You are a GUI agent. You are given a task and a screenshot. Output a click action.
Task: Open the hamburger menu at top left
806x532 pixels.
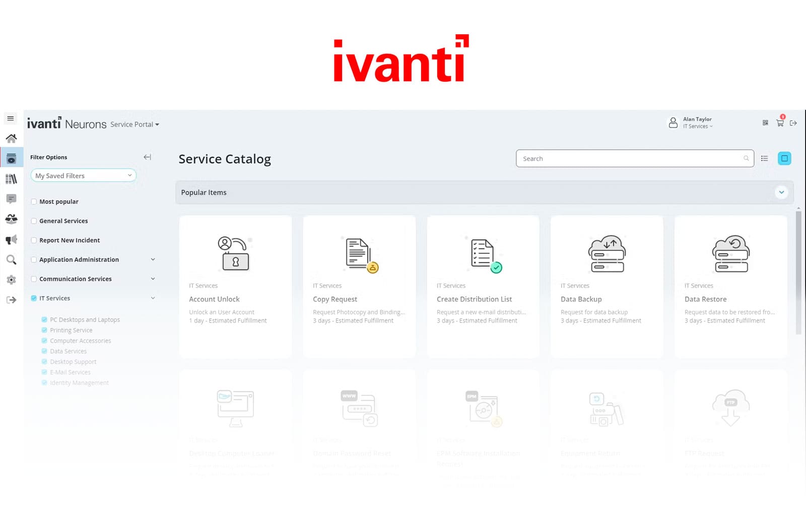coord(11,118)
